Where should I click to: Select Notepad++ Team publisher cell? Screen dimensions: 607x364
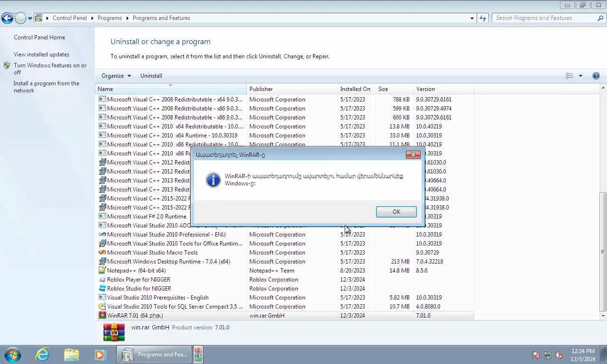[x=272, y=271]
